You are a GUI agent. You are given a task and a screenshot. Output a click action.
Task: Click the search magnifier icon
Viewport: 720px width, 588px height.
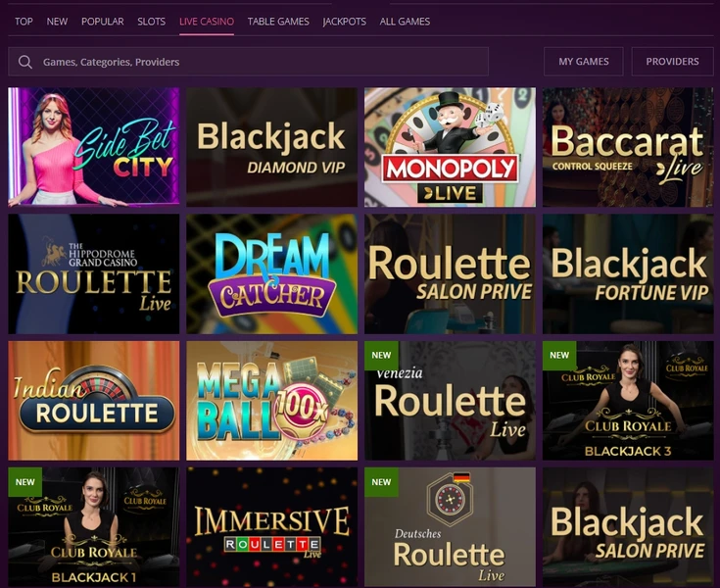[x=25, y=62]
